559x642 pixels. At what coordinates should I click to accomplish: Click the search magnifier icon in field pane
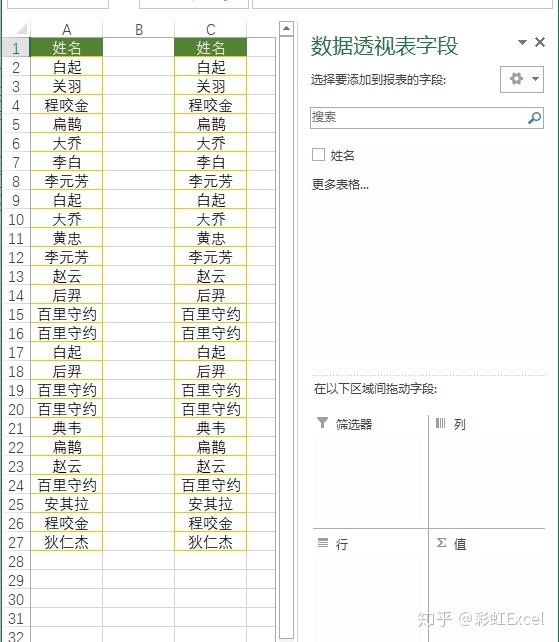[534, 118]
